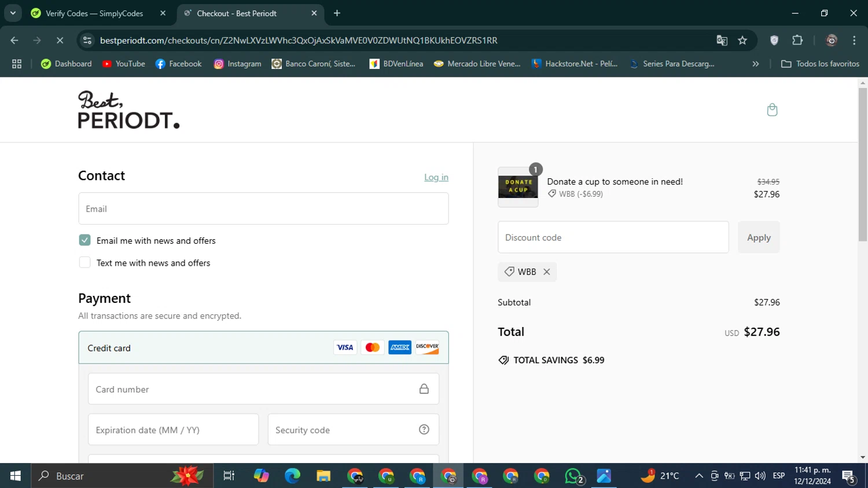Viewport: 868px width, 488px height.
Task: Open the Extensions puzzle menu
Action: pyautogui.click(x=797, y=41)
